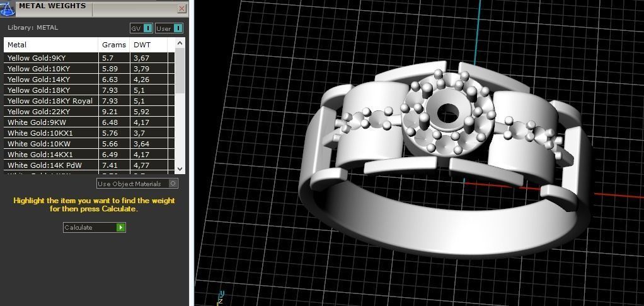The image size is (644, 306).
Task: Sort by the DWT column header
Action: [x=148, y=45]
